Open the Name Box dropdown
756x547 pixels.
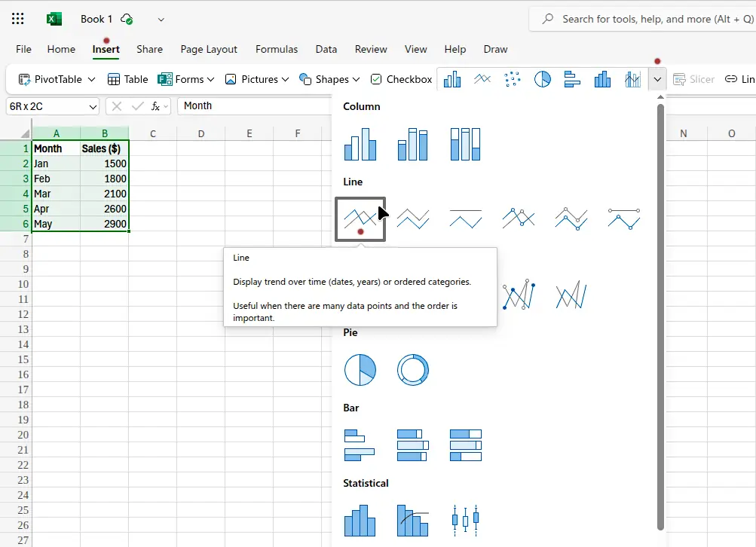[x=93, y=106]
